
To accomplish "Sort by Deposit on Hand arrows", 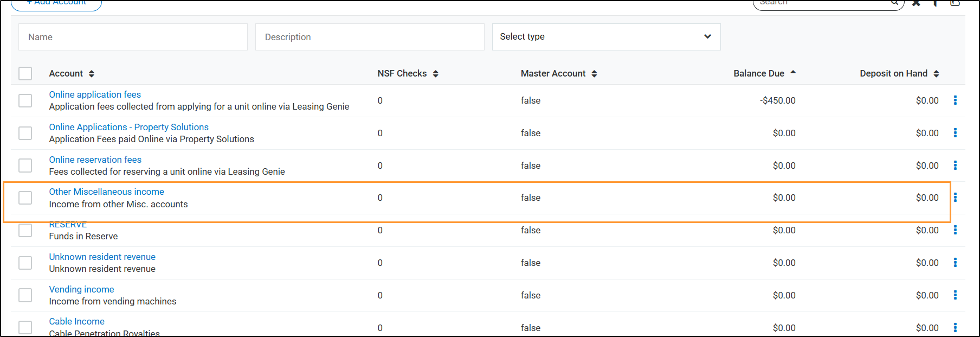I will pyautogui.click(x=936, y=74).
